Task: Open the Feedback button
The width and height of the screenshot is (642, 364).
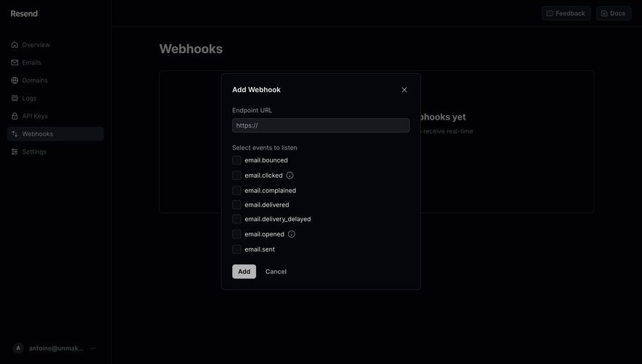Action: (x=567, y=14)
